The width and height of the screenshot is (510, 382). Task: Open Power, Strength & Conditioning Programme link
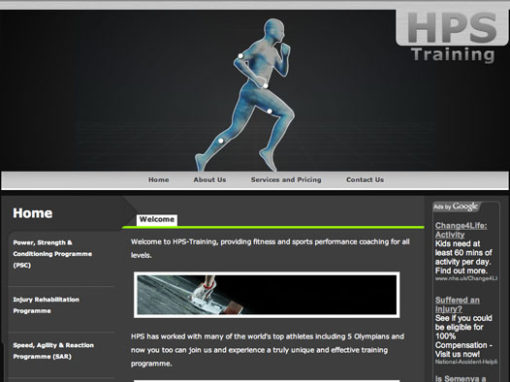pos(52,254)
